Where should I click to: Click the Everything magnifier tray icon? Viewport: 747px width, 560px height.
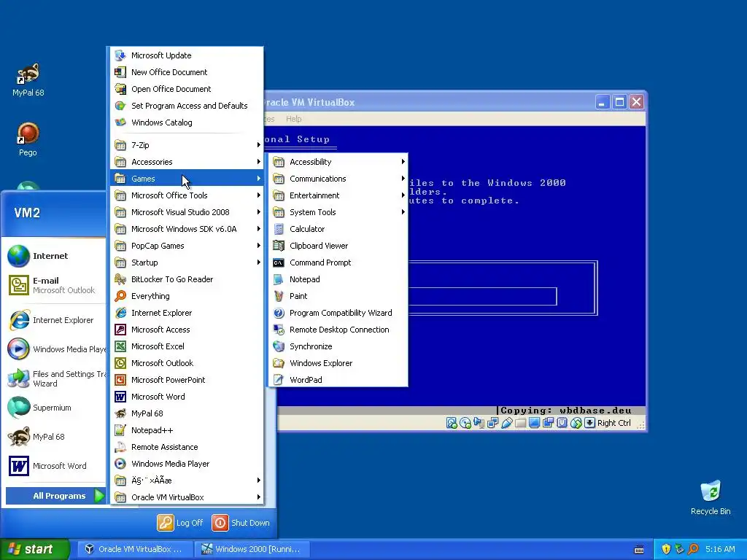click(x=694, y=549)
